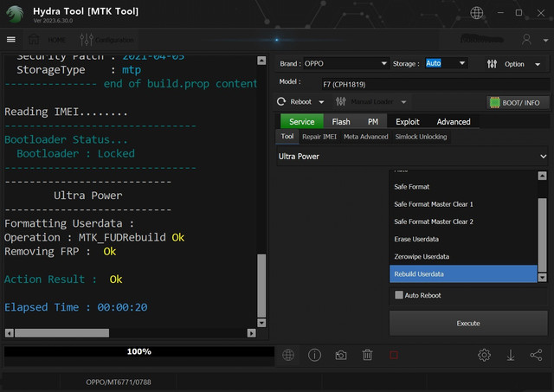Click the OPPO/MT6771/0788 status text

tap(119, 382)
